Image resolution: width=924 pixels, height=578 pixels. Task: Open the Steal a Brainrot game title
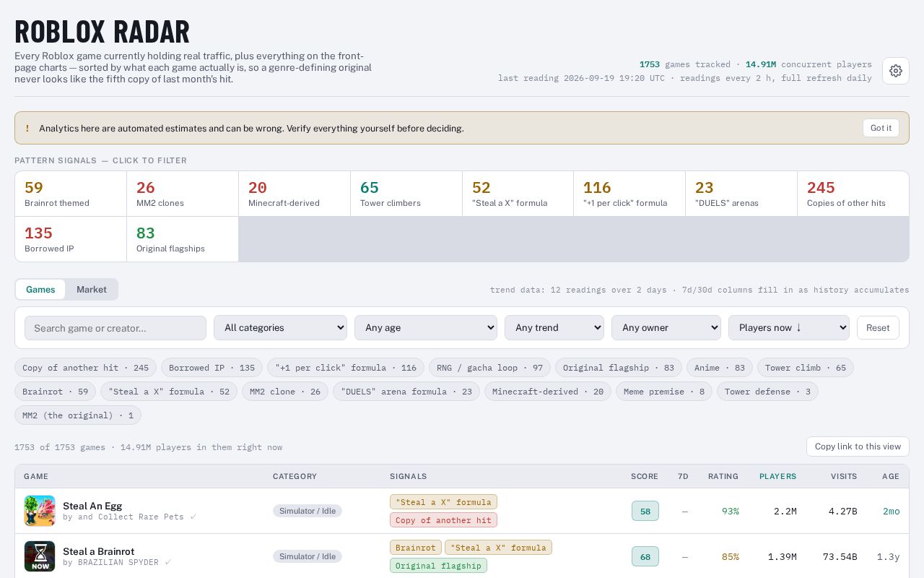click(98, 551)
